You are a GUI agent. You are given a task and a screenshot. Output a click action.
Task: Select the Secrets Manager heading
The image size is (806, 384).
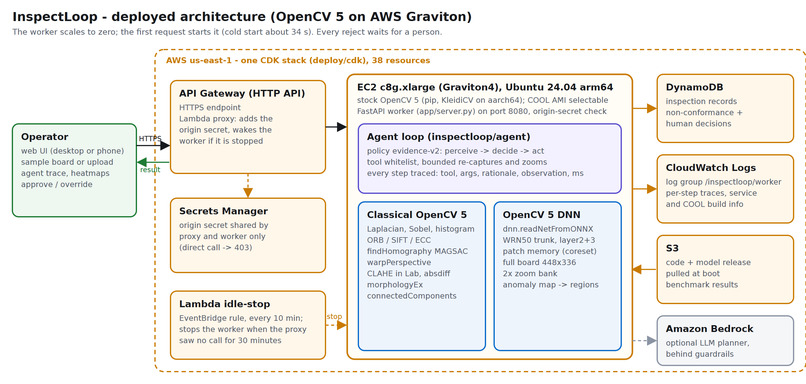[224, 211]
